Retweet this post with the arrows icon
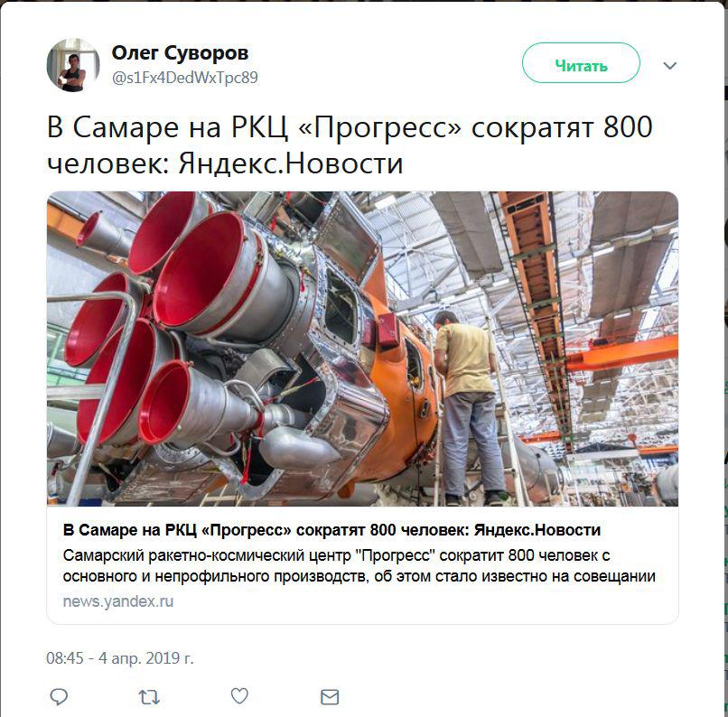Screen dimensions: 728x717 click(149, 697)
